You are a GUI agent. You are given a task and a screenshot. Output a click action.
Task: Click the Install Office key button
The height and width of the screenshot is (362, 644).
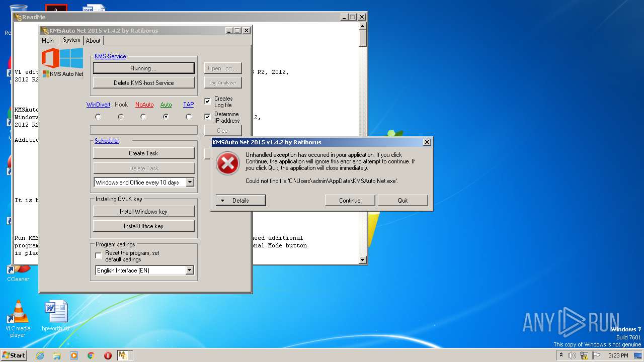[x=144, y=226]
